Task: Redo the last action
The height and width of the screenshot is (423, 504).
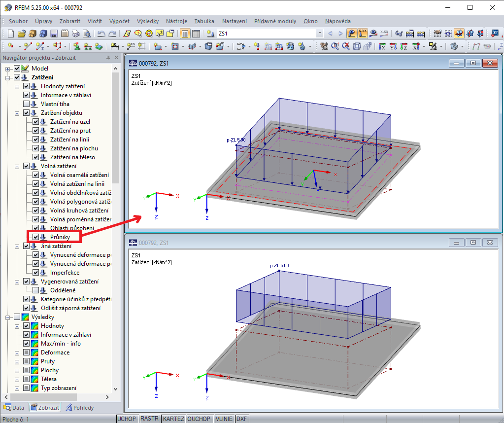Action: tap(112, 34)
